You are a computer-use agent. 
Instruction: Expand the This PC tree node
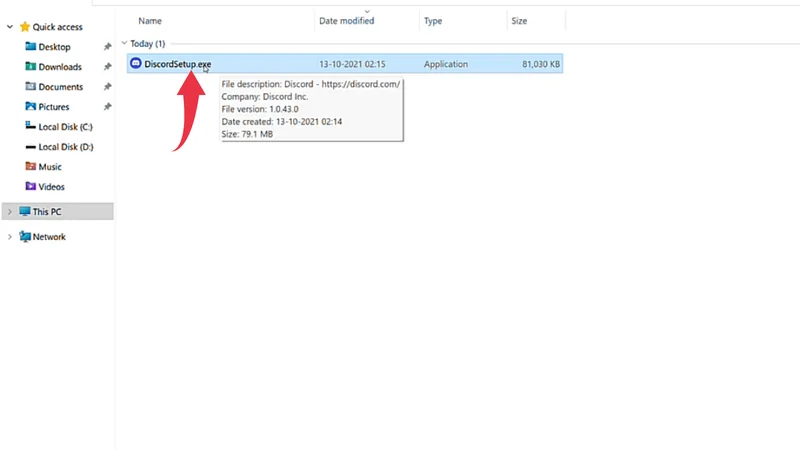[x=9, y=212]
